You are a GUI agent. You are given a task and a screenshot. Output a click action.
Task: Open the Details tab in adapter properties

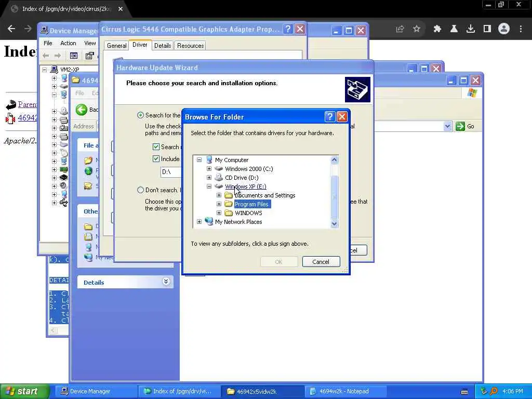(163, 46)
